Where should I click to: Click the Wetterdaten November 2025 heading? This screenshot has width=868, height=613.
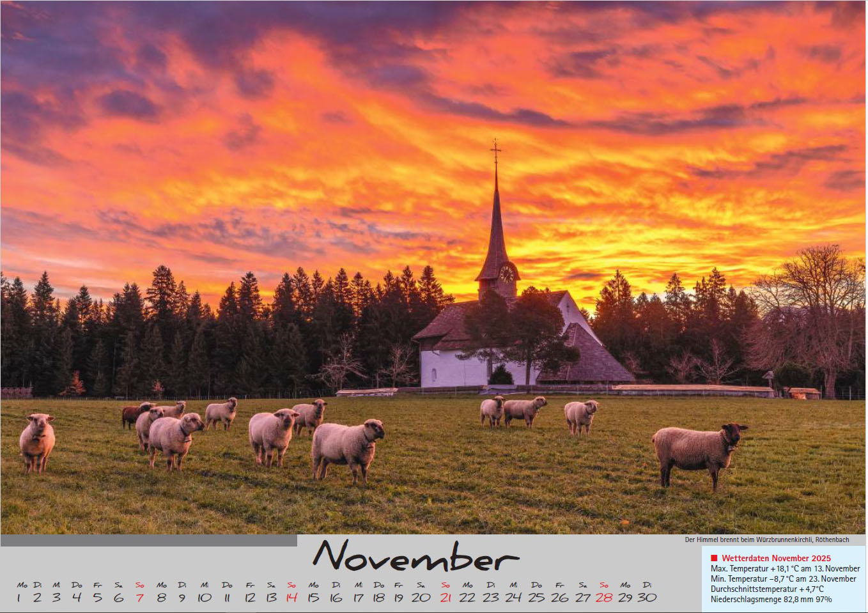(x=776, y=558)
